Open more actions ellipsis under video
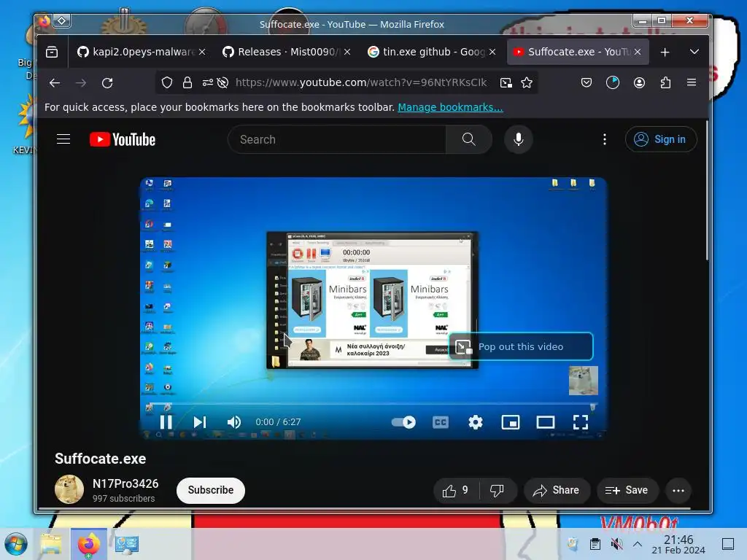Viewport: 747px width, 560px height. [678, 491]
